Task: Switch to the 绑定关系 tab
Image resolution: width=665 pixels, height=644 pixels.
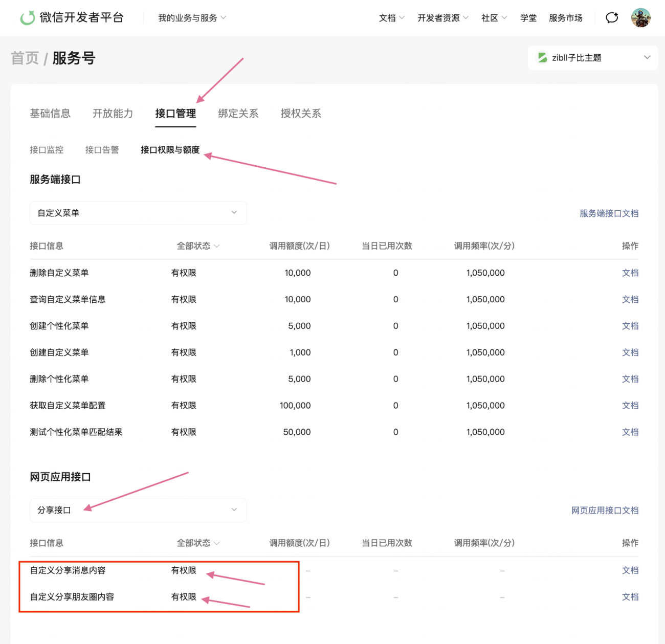Action: (238, 114)
